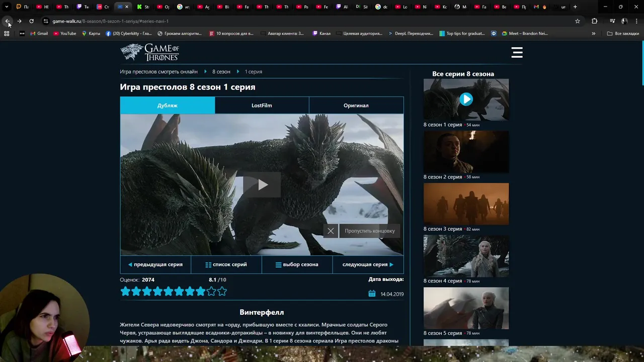Open 8 сезон 2 серия thumbnail
Viewport: 644px width, 362px height.
click(x=466, y=152)
